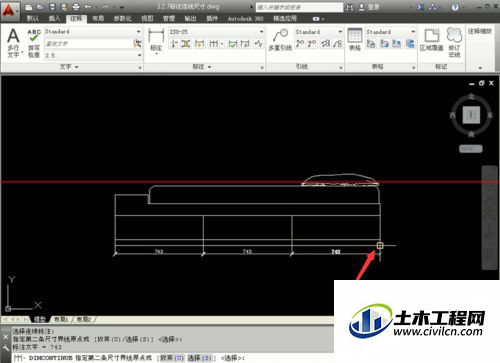This screenshot has width=500, height=363.
Task: Click the ViewCube top face (上)
Action: pos(471,115)
